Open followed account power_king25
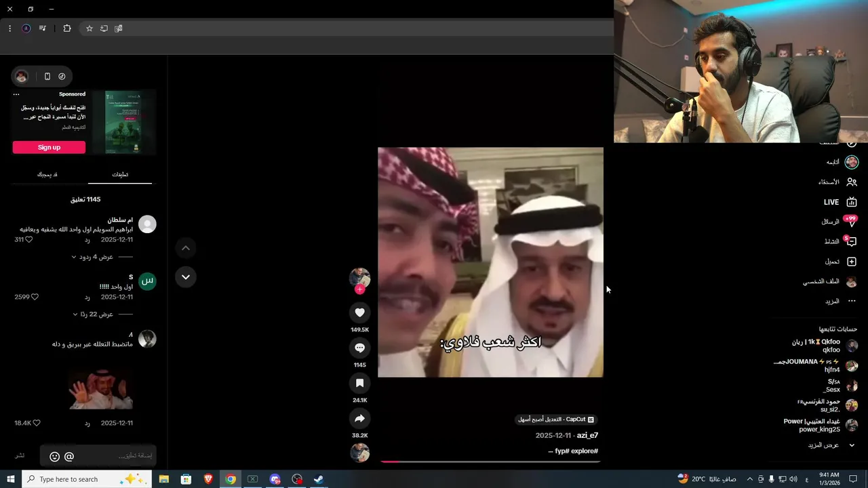868x488 pixels. click(x=821, y=425)
